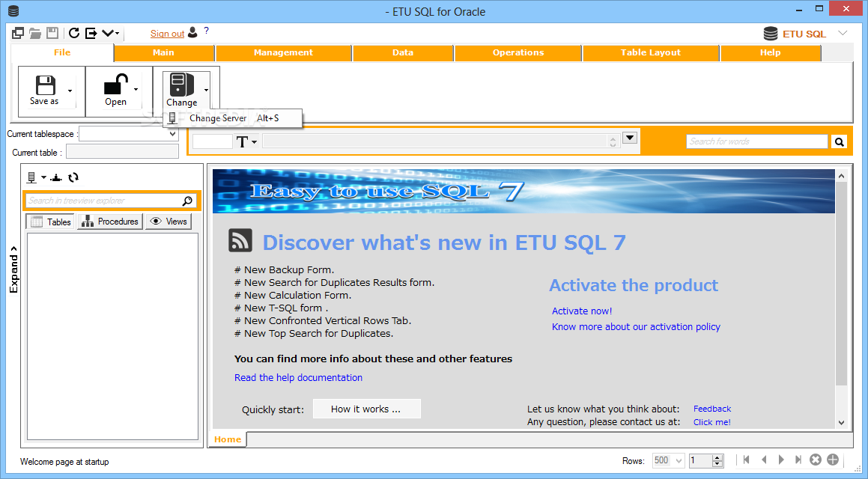868x479 pixels.
Task: Click scroll down arrow of welcome page
Action: click(842, 423)
